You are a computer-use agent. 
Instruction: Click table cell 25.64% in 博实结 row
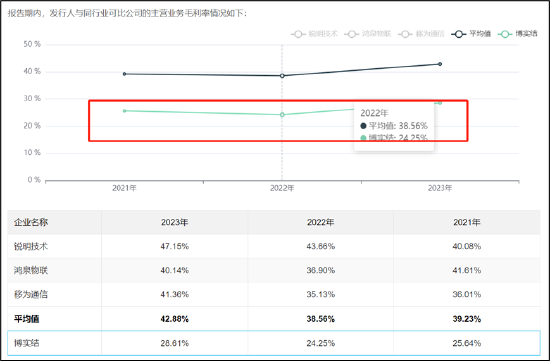click(x=467, y=343)
